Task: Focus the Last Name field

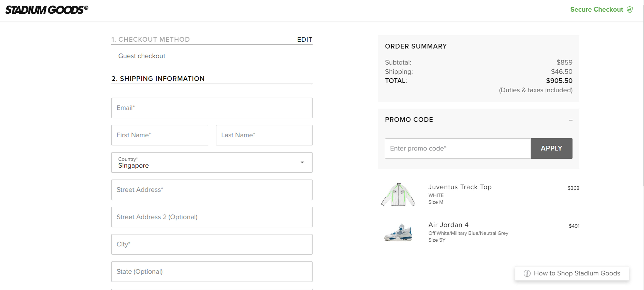Action: click(264, 135)
